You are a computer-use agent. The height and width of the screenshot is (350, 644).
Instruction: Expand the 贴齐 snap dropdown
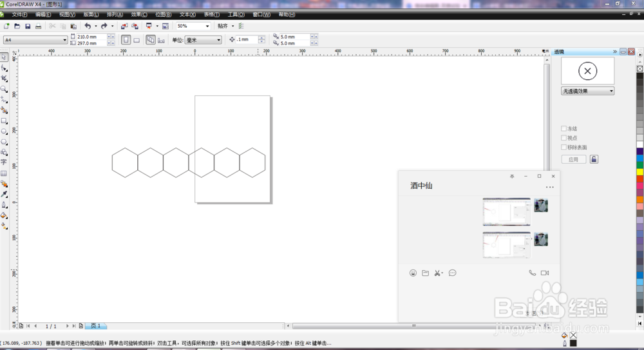(232, 26)
